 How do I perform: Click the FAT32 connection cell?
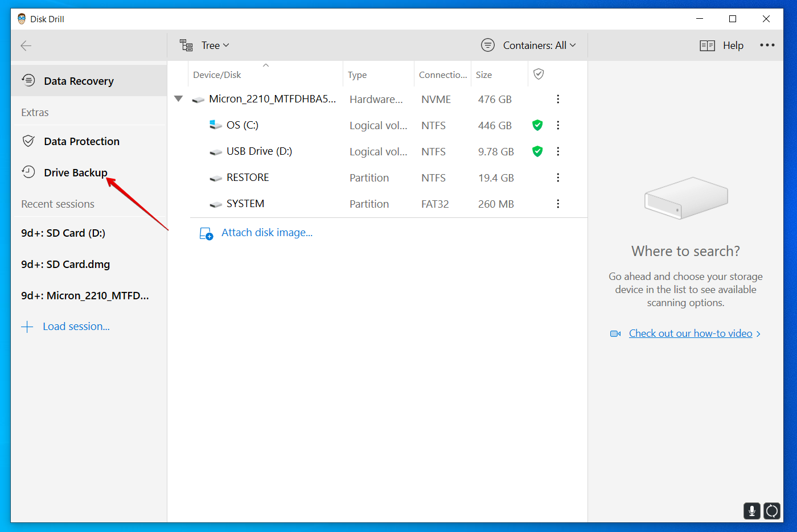coord(435,204)
